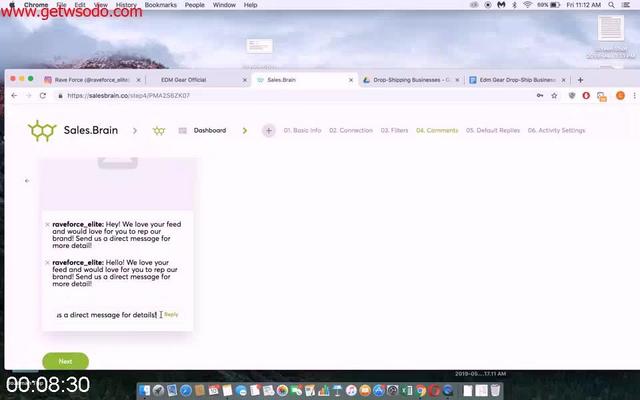Open the Bookmarks menu
The width and height of the screenshot is (640, 400).
[160, 5]
